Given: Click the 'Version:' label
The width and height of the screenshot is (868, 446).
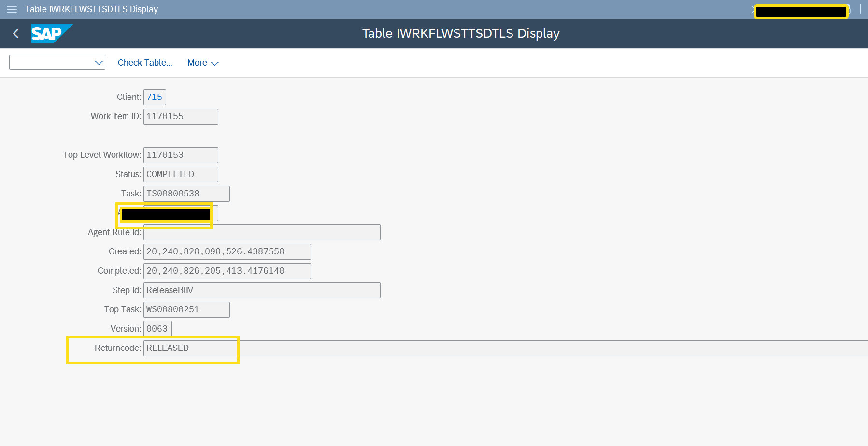Looking at the screenshot, I should point(126,329).
